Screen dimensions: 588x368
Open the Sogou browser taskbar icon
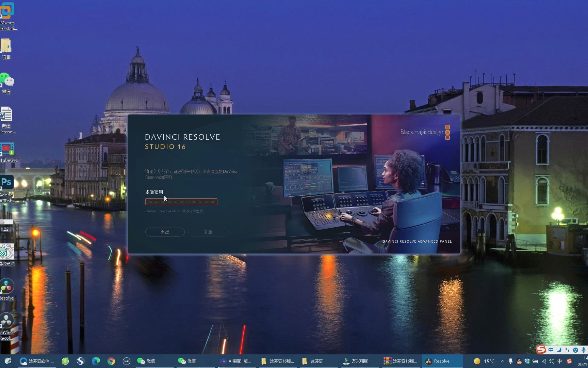tap(81, 361)
